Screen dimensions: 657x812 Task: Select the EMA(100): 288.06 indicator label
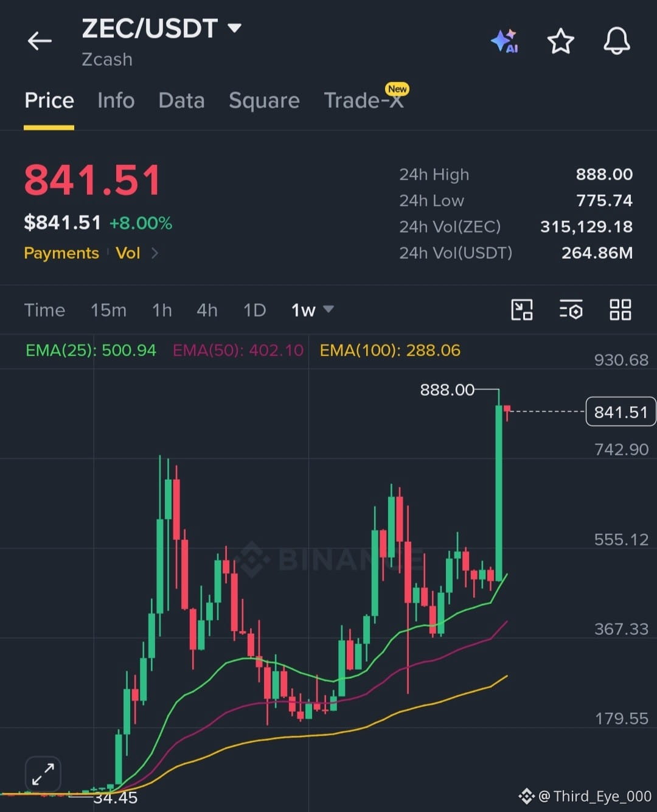[x=390, y=350]
